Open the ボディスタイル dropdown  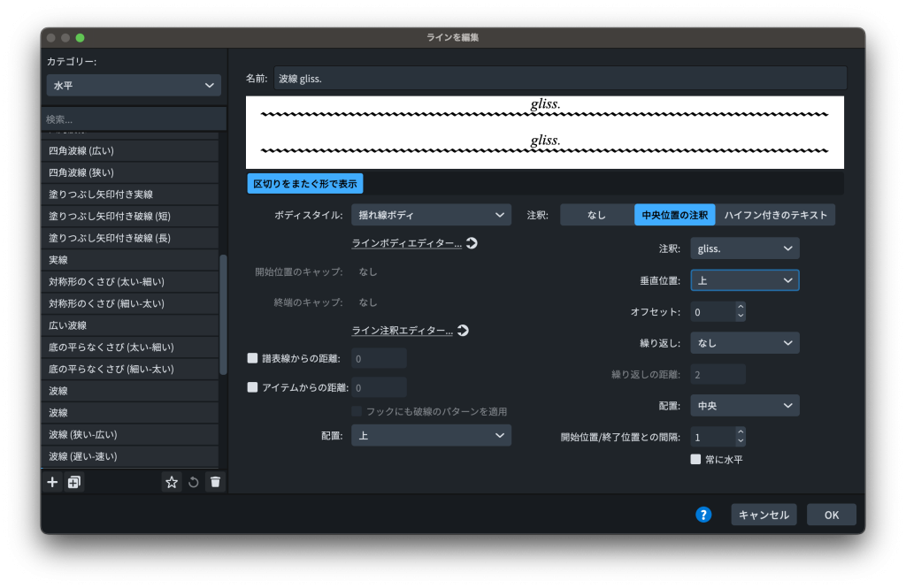pyautogui.click(x=431, y=215)
